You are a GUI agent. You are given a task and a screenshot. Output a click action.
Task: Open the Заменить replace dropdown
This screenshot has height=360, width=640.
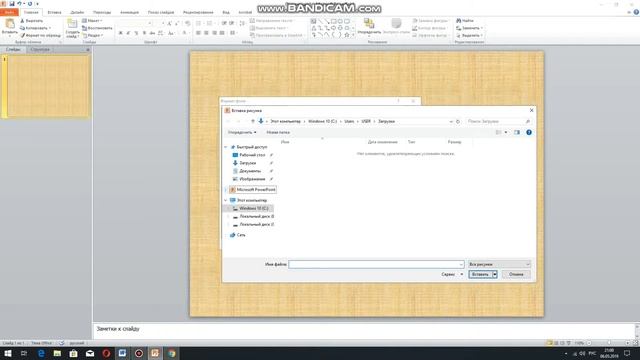coord(469,28)
